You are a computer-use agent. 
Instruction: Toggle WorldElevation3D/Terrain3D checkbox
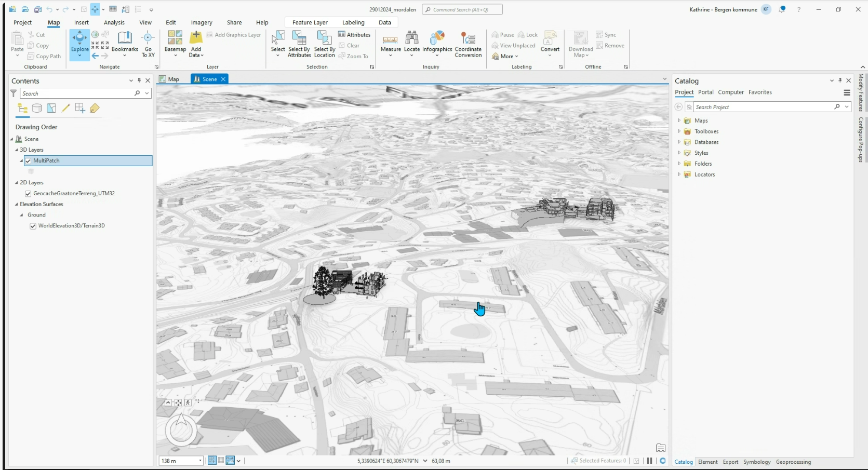pos(33,226)
